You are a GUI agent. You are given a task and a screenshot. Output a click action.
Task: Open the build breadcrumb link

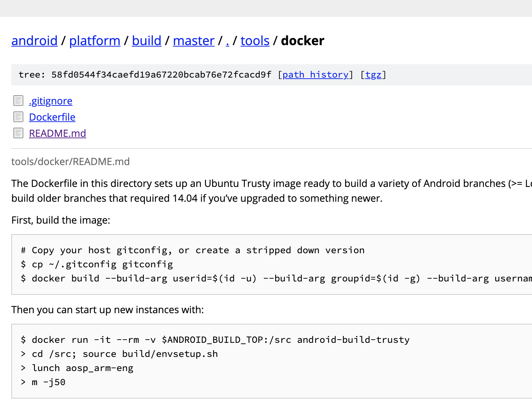146,41
